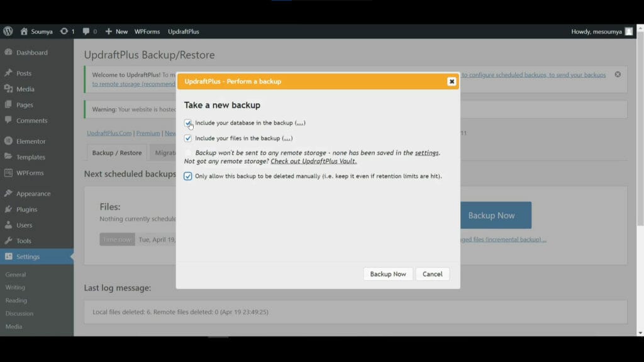The height and width of the screenshot is (362, 644).
Task: Open the Premium link
Action: 148,133
